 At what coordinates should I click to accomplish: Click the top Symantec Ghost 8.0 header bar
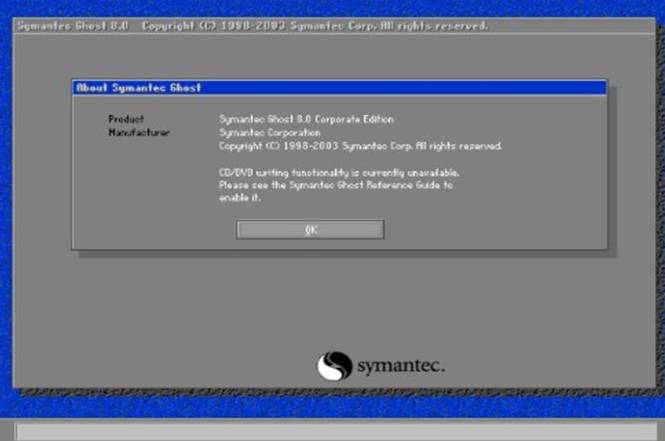[334, 26]
